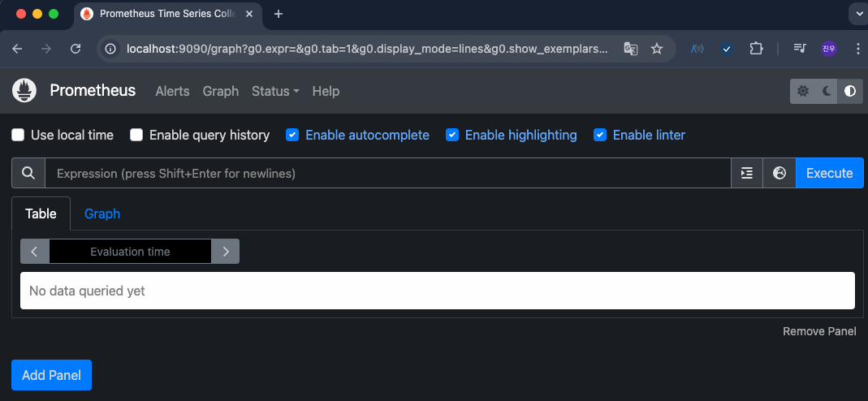The height and width of the screenshot is (401, 868).
Task: Focus the Expression input field
Action: pos(388,173)
